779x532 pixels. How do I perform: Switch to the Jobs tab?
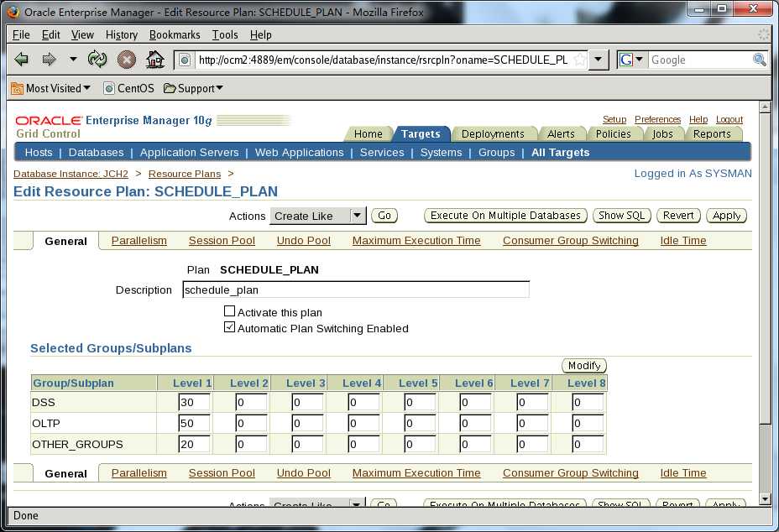click(663, 134)
